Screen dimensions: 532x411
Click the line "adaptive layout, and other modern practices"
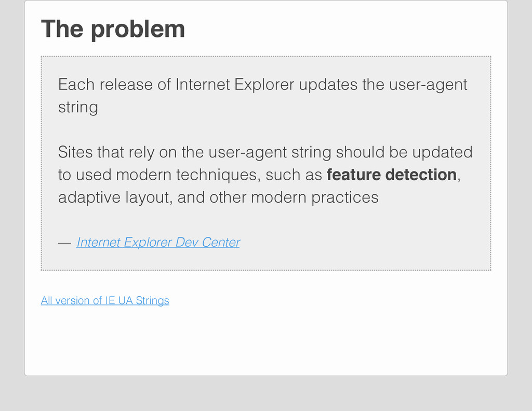(218, 197)
